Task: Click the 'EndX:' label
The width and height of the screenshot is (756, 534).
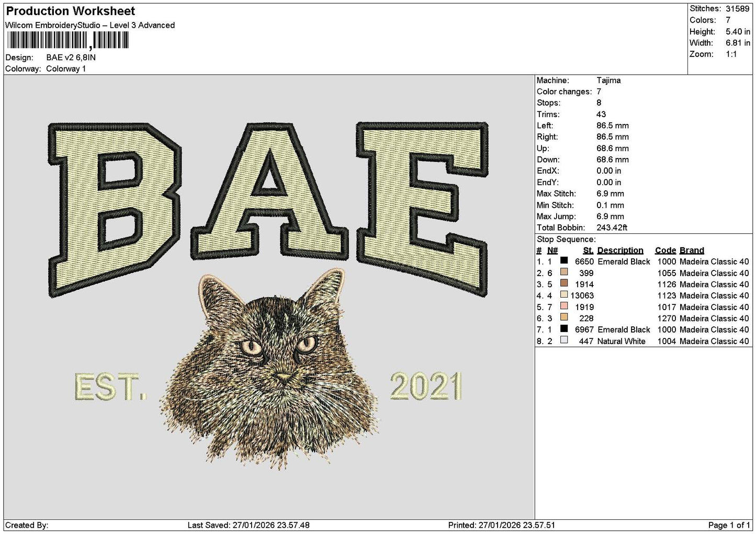Action: point(548,171)
